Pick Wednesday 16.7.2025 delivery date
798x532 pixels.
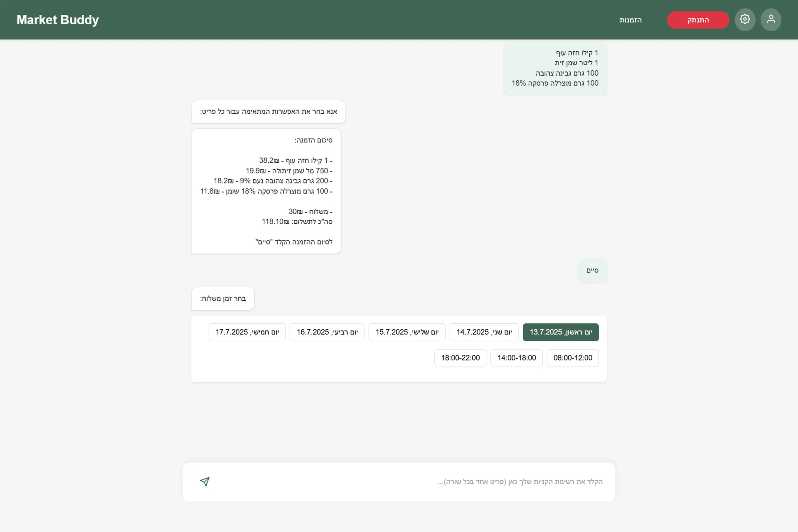(327, 332)
